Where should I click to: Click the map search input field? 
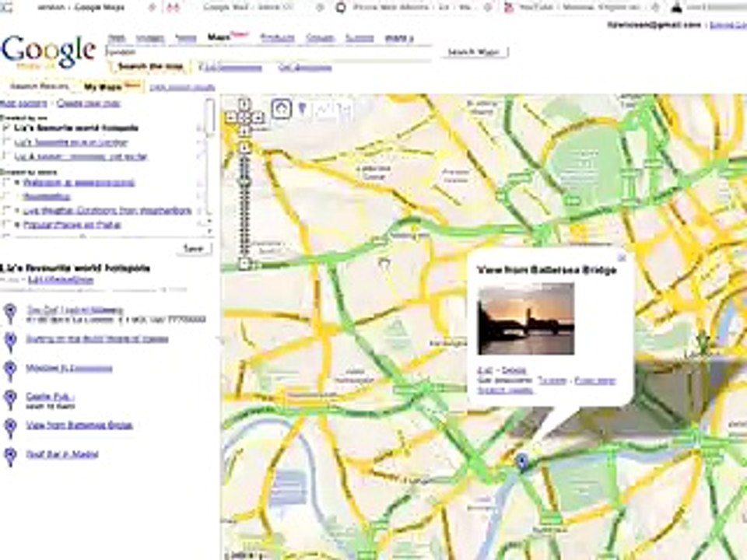(x=268, y=51)
